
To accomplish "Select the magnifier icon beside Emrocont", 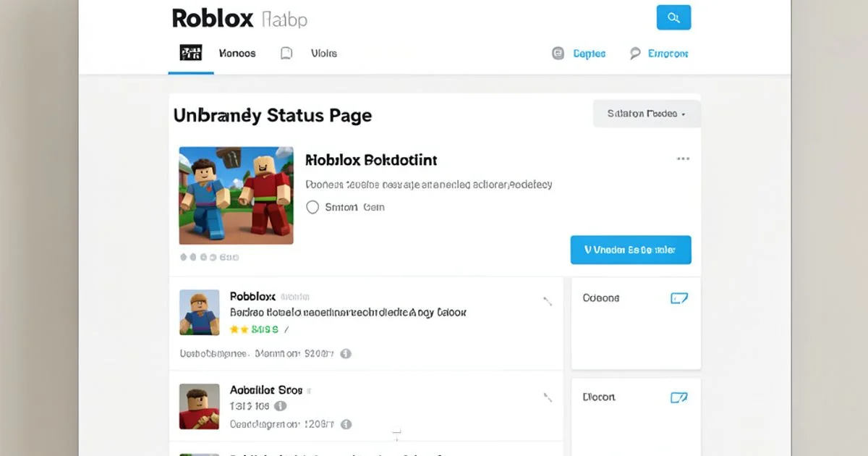I will tap(635, 52).
